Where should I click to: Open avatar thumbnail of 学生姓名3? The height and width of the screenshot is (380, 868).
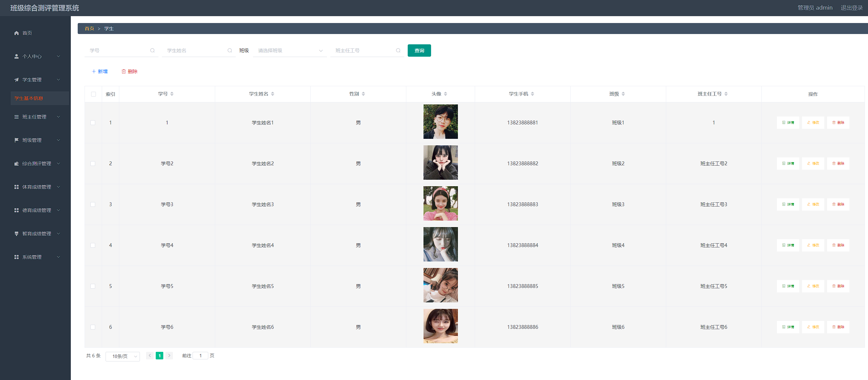(440, 203)
